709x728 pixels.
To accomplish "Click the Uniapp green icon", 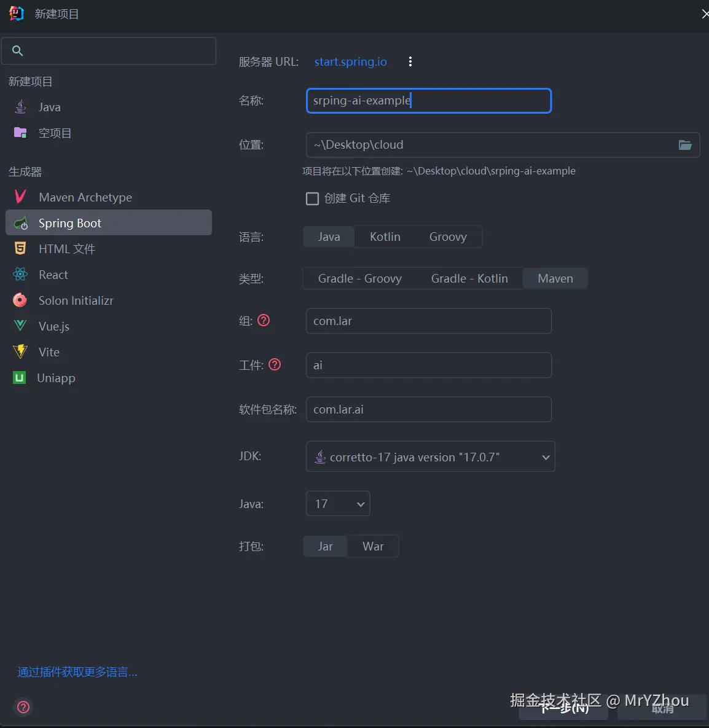I will pyautogui.click(x=20, y=377).
